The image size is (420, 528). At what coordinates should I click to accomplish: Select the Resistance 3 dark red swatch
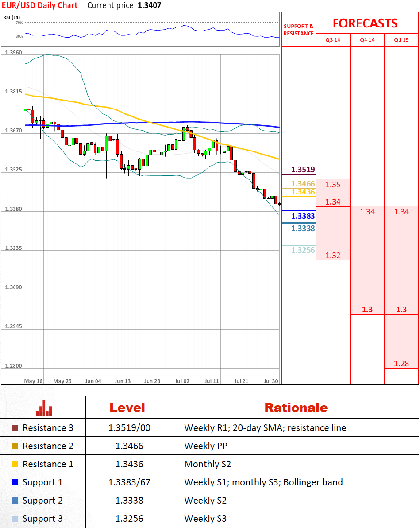coord(15,428)
